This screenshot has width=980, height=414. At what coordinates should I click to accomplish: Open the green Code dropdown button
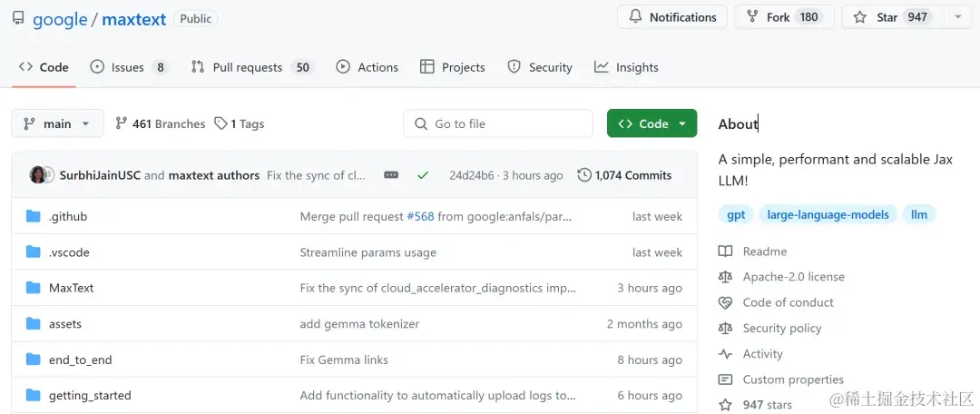point(652,123)
